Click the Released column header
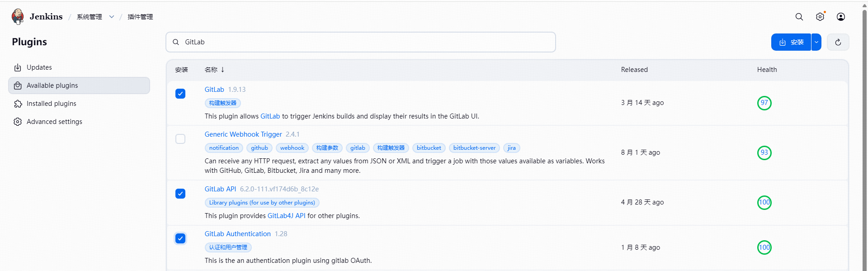 634,70
